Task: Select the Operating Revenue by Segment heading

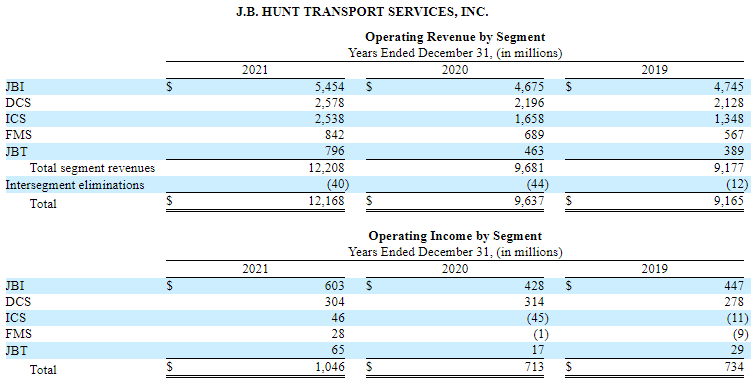Action: pyautogui.click(x=455, y=37)
